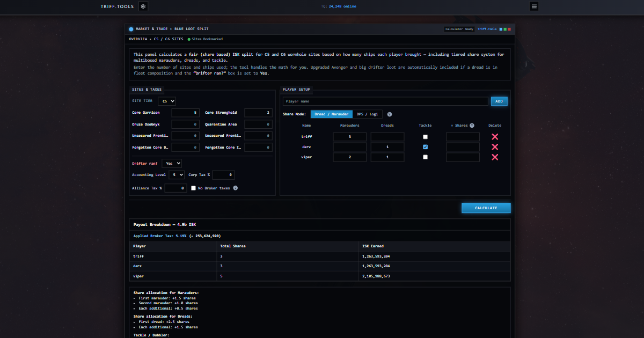
Task: Click the Triff.Tools link in panel header
Action: (x=487, y=29)
